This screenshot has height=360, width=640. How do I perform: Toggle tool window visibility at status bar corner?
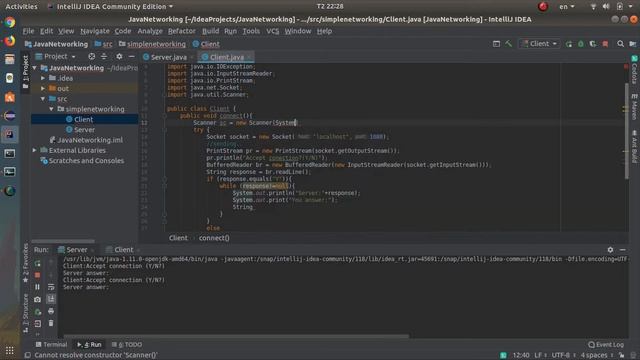pyautogui.click(x=28, y=355)
